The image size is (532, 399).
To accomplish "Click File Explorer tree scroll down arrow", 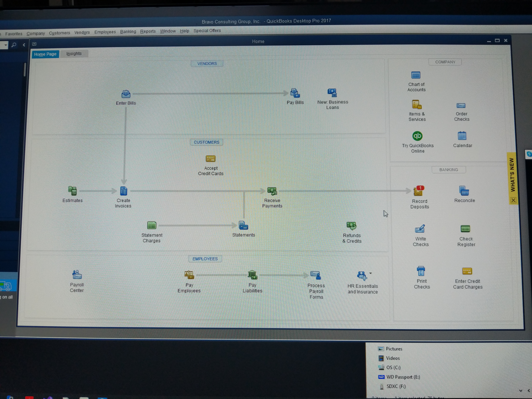I will [x=521, y=391].
